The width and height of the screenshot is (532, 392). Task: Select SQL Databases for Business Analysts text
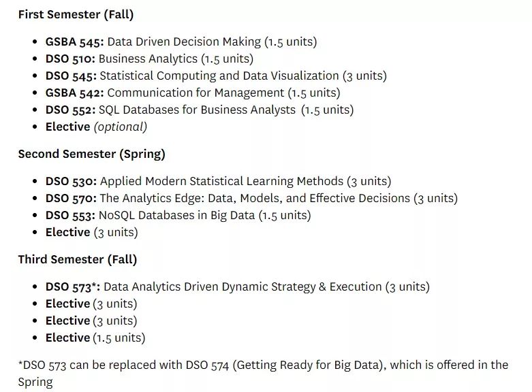tap(197, 110)
